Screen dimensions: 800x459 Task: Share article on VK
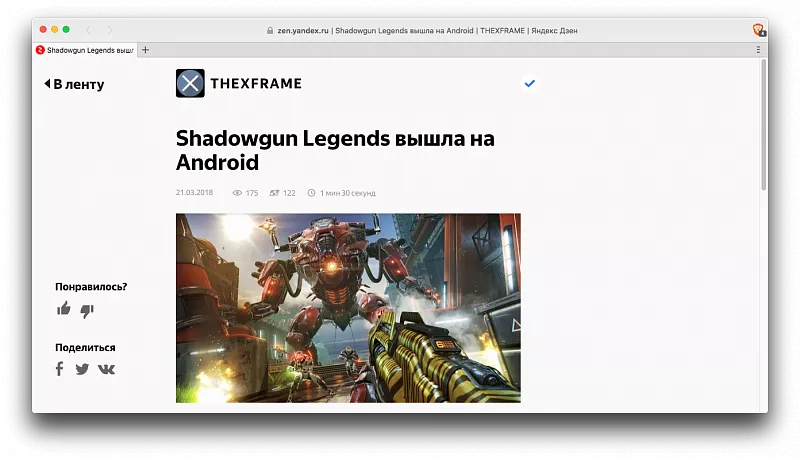point(106,369)
